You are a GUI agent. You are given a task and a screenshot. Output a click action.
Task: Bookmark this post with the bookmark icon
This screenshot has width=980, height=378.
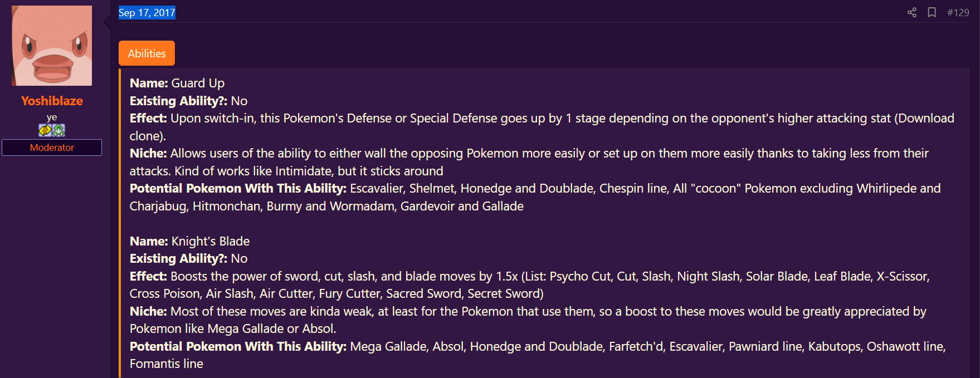pyautogui.click(x=932, y=12)
